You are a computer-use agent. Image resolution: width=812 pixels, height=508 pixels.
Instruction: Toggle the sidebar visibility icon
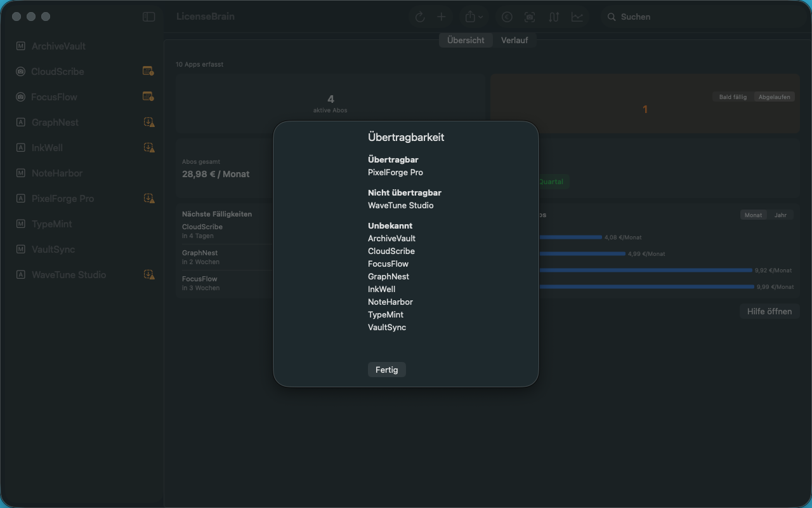click(x=148, y=17)
